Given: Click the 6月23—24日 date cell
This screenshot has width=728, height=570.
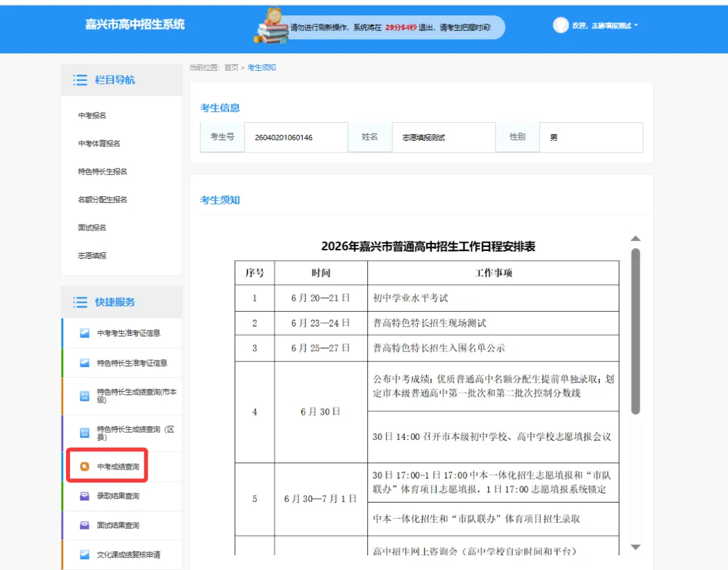Looking at the screenshot, I should (321, 323).
